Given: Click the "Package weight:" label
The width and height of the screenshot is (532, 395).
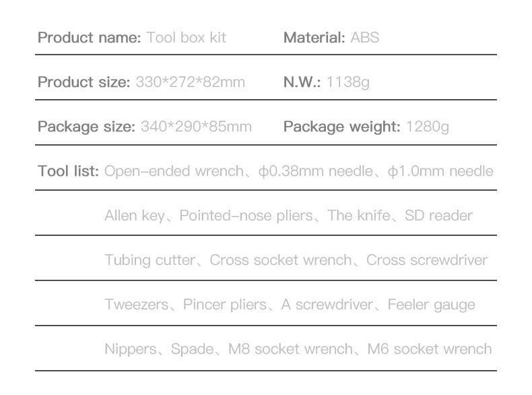Looking at the screenshot, I should 342,127.
